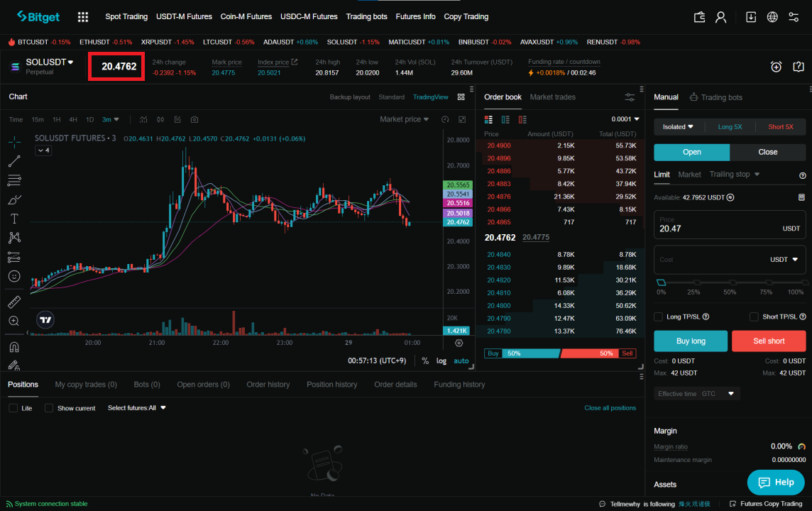
Task: Open the chart layout grid icon
Action: (461, 97)
